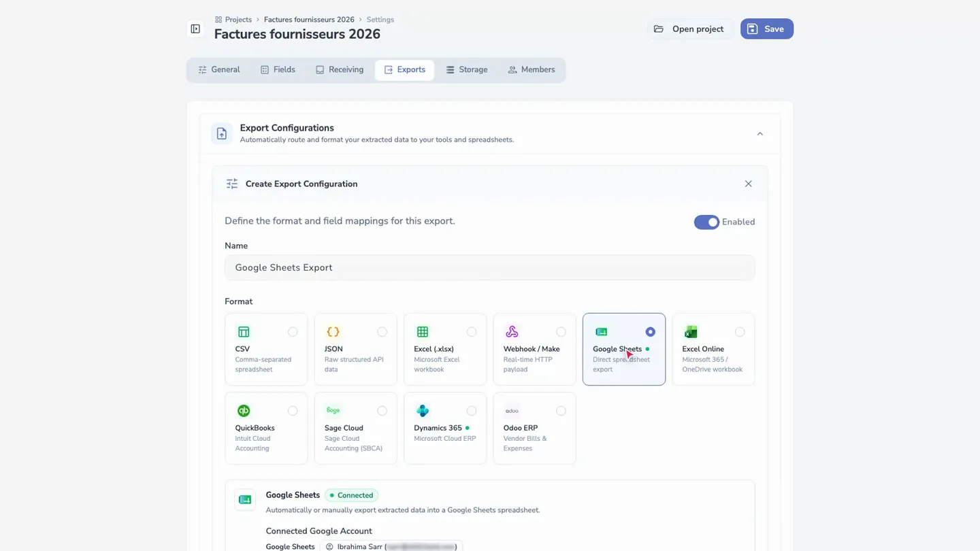The width and height of the screenshot is (980, 551).
Task: Click the QuickBooks logo icon
Action: tap(244, 411)
